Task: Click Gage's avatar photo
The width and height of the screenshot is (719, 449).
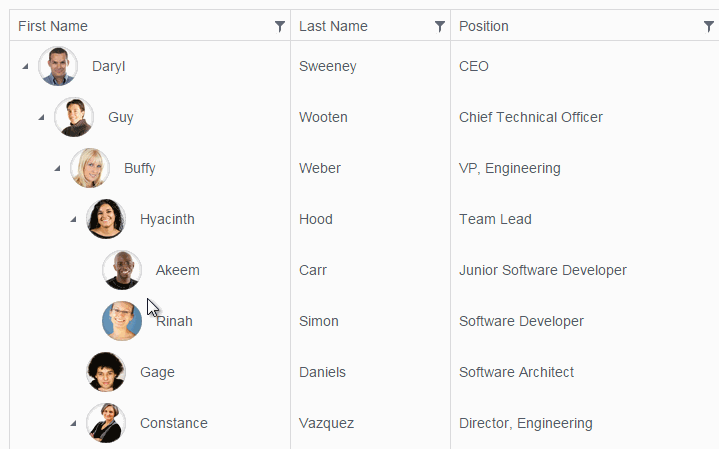Action: pos(106,372)
